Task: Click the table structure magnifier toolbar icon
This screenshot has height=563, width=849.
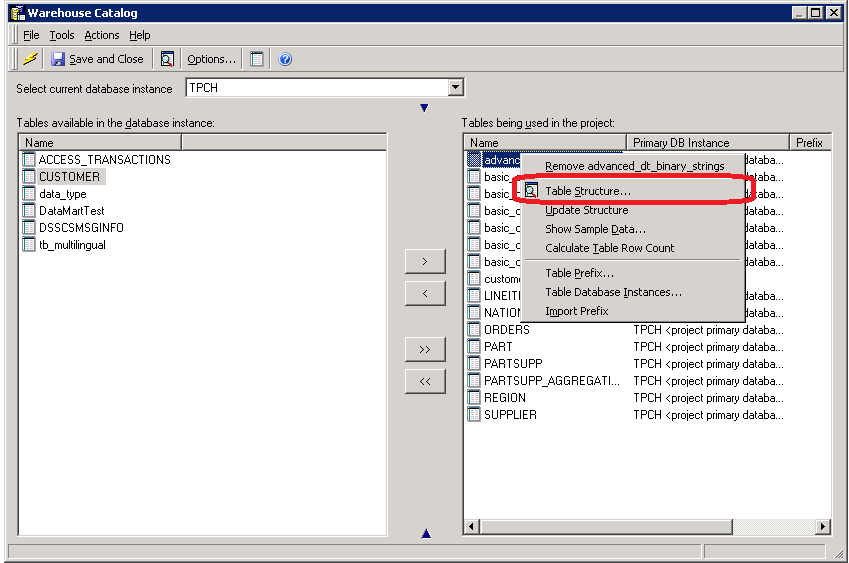Action: pos(168,59)
